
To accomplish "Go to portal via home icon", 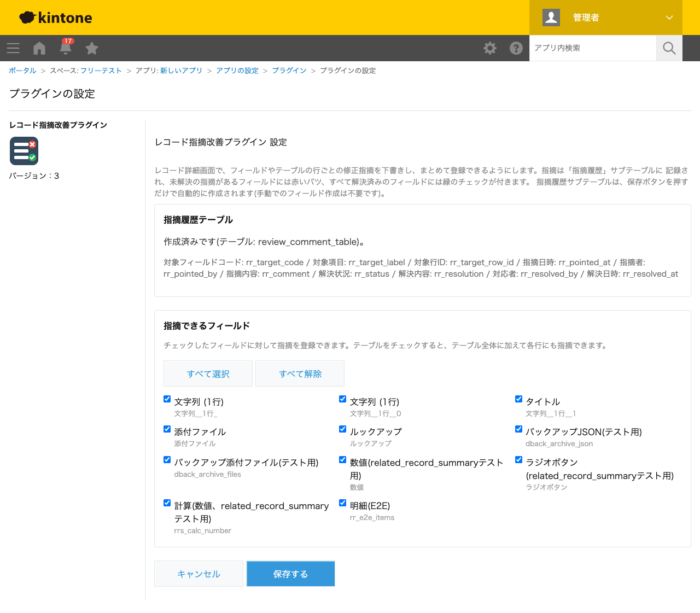I will coord(39,48).
